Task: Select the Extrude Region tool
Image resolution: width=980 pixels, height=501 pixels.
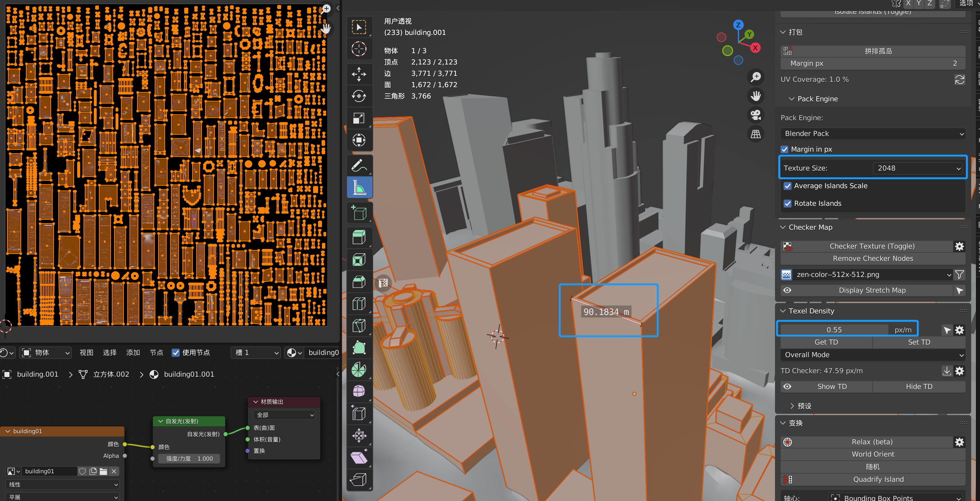Action: [359, 238]
